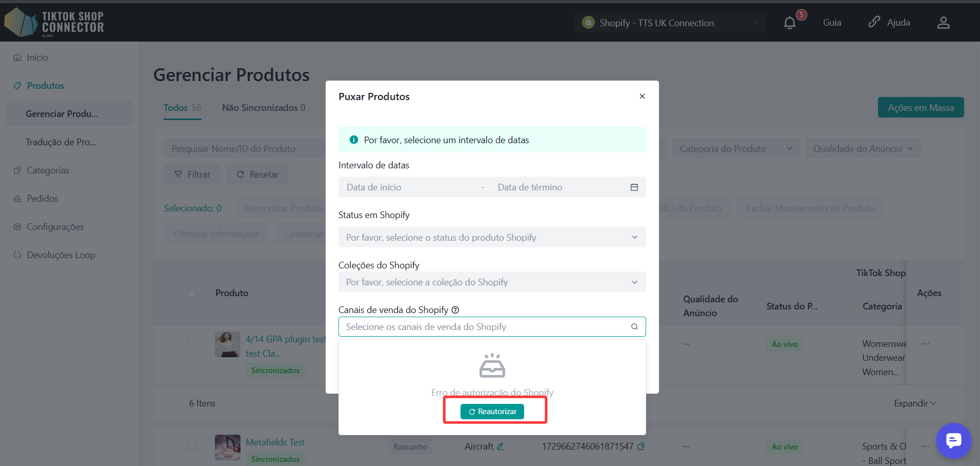Close the Puxar Produtos dialog

pyautogui.click(x=642, y=96)
